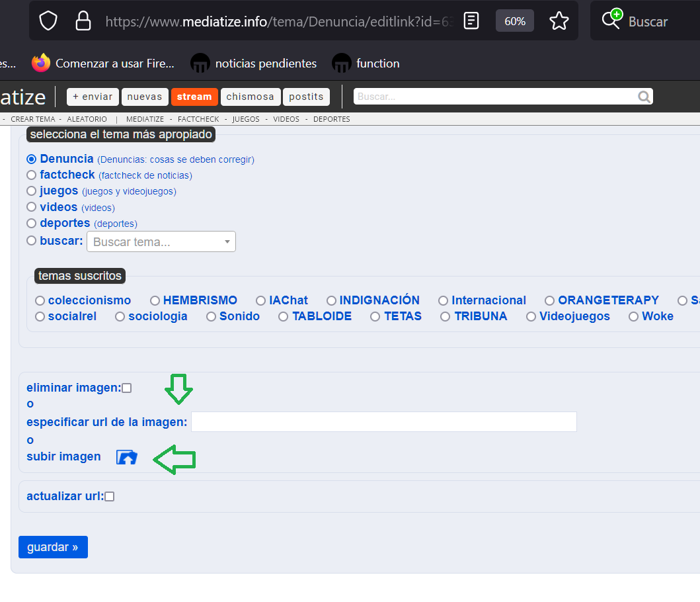
Task: Click the site security padlock icon
Action: 83,21
